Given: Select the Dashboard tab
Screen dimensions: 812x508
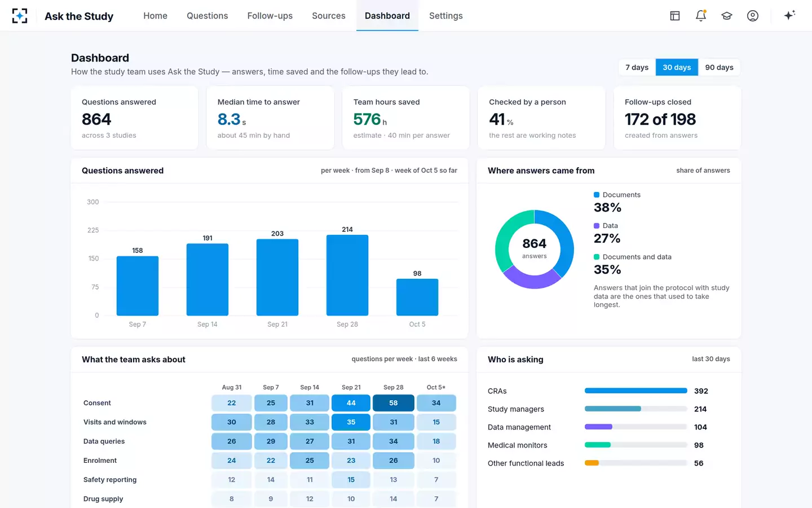Looking at the screenshot, I should [x=387, y=16].
